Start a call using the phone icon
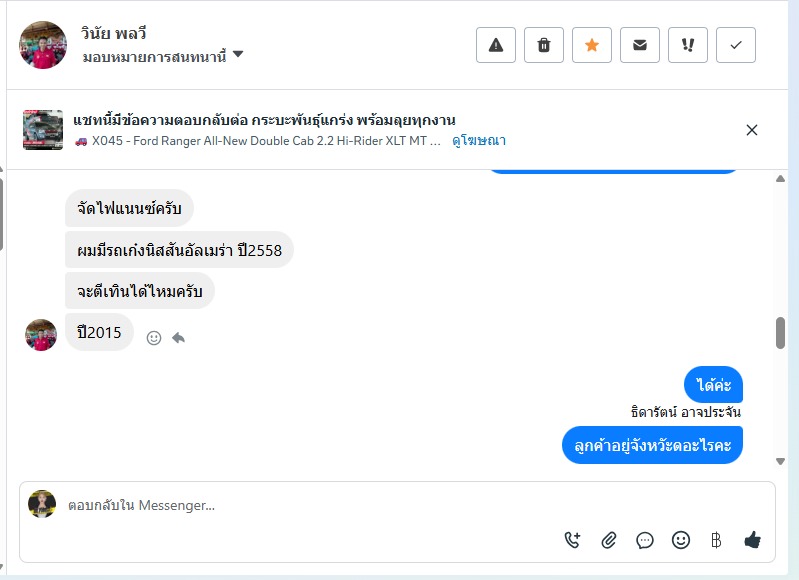This screenshot has height=580, width=799. pos(573,540)
